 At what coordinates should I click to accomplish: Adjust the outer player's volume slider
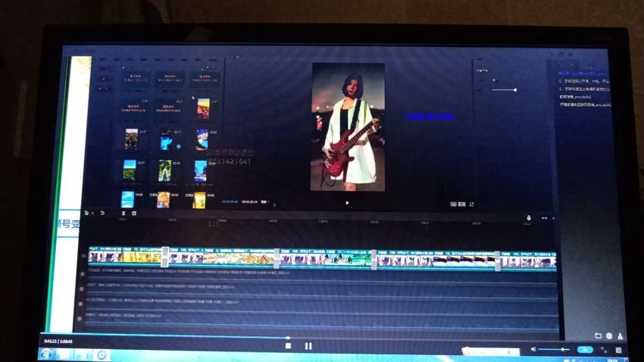pyautogui.click(x=554, y=349)
